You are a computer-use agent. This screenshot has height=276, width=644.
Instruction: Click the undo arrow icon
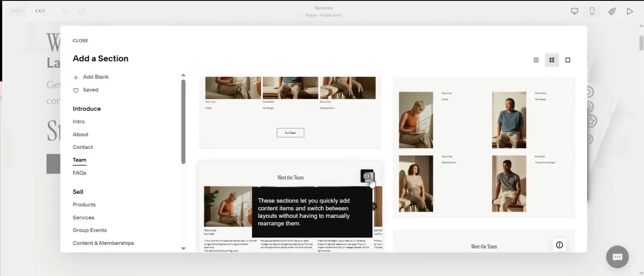coord(65,11)
